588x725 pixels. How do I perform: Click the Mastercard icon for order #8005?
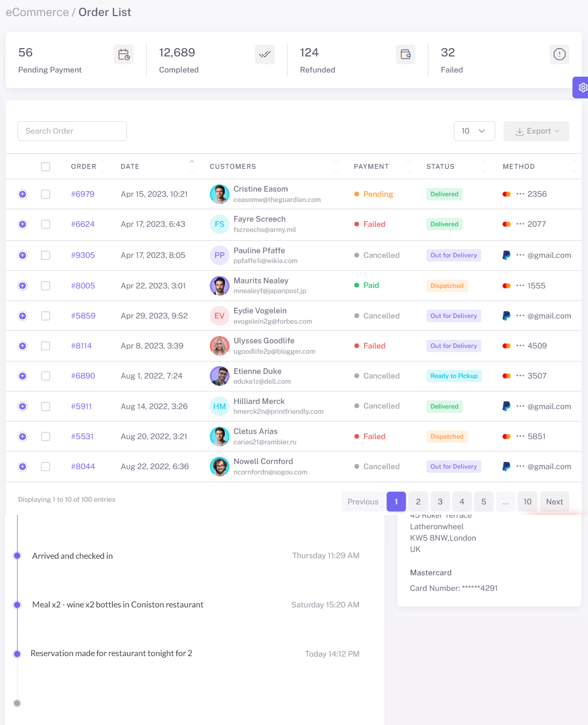(507, 286)
